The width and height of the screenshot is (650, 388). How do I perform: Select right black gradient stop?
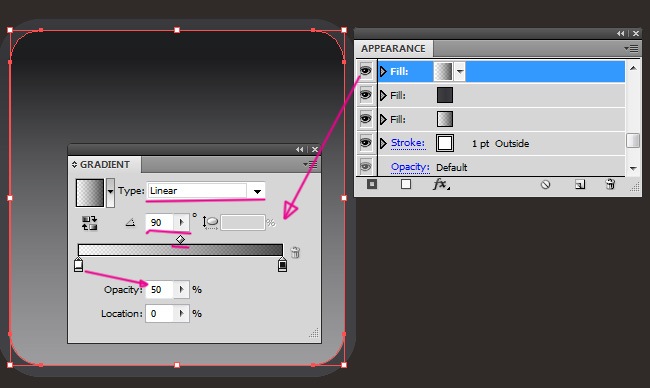(282, 264)
